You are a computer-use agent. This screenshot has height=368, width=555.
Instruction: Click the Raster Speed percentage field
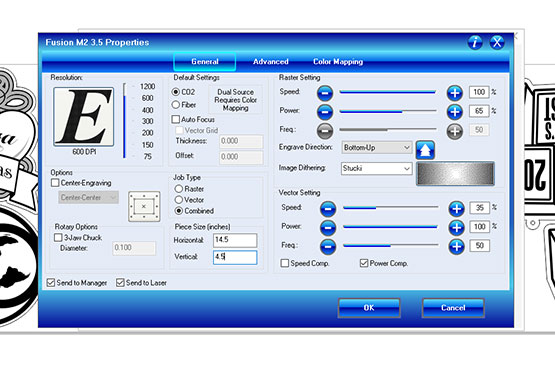[x=479, y=92]
